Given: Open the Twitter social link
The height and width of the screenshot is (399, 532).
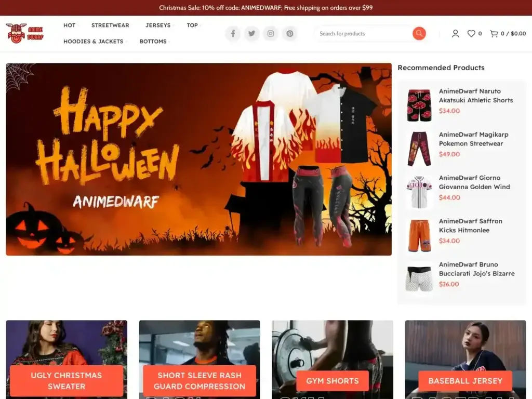Looking at the screenshot, I should tap(251, 34).
